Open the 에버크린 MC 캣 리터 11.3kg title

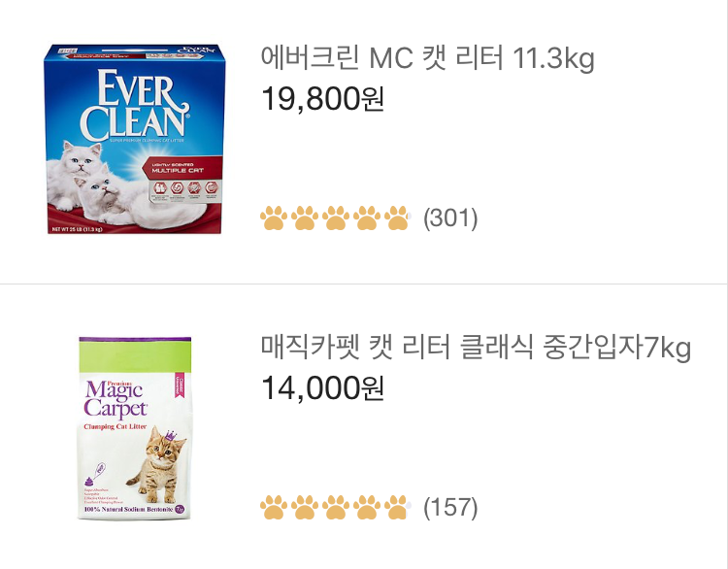pyautogui.click(x=427, y=59)
